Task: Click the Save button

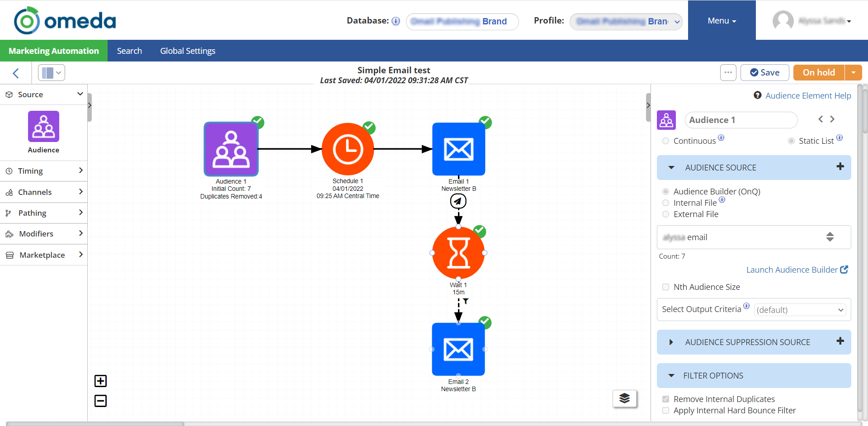Action: point(764,72)
